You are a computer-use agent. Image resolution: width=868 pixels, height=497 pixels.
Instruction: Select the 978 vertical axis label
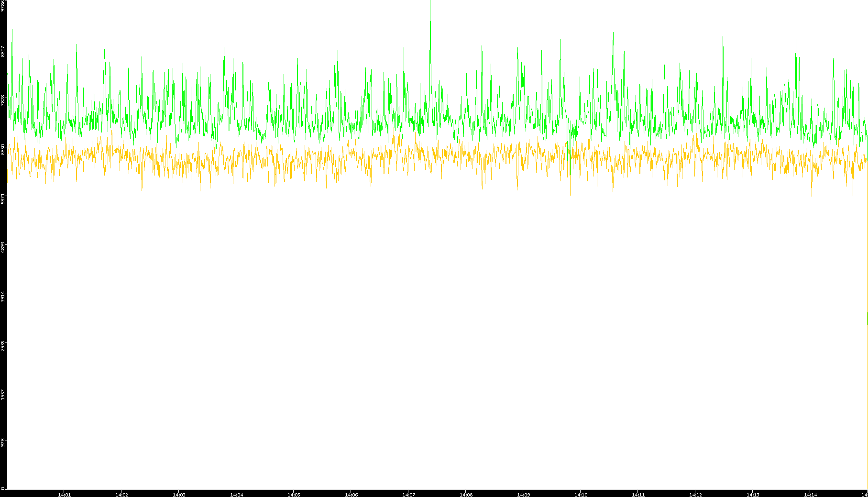point(3,442)
